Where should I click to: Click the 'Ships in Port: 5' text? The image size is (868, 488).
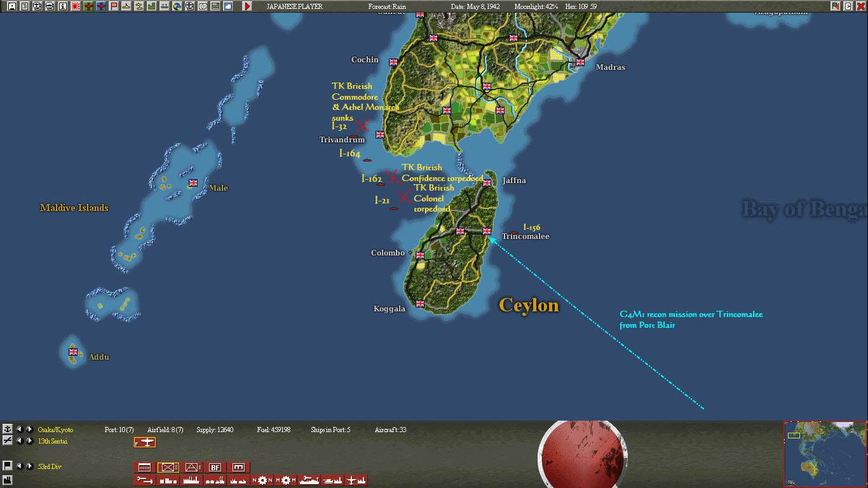(330, 430)
